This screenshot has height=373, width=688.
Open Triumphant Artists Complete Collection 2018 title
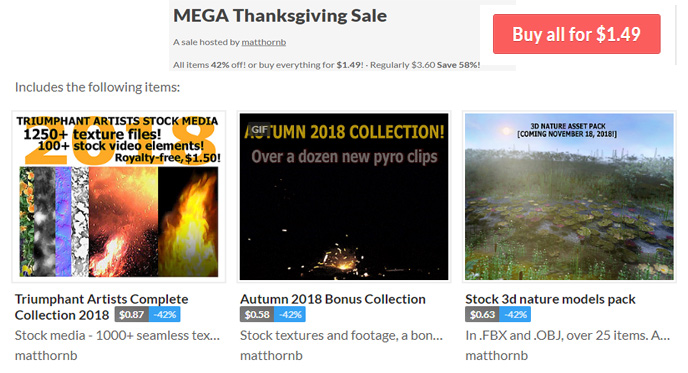(x=101, y=307)
